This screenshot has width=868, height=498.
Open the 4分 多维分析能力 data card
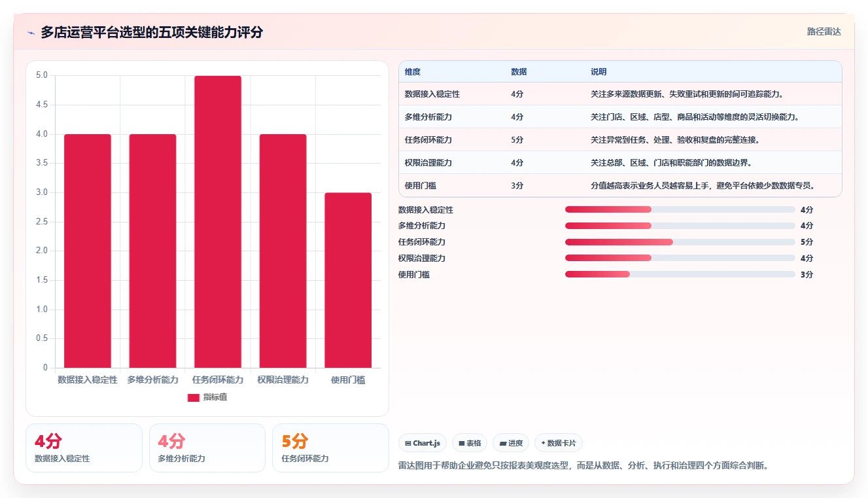point(207,448)
